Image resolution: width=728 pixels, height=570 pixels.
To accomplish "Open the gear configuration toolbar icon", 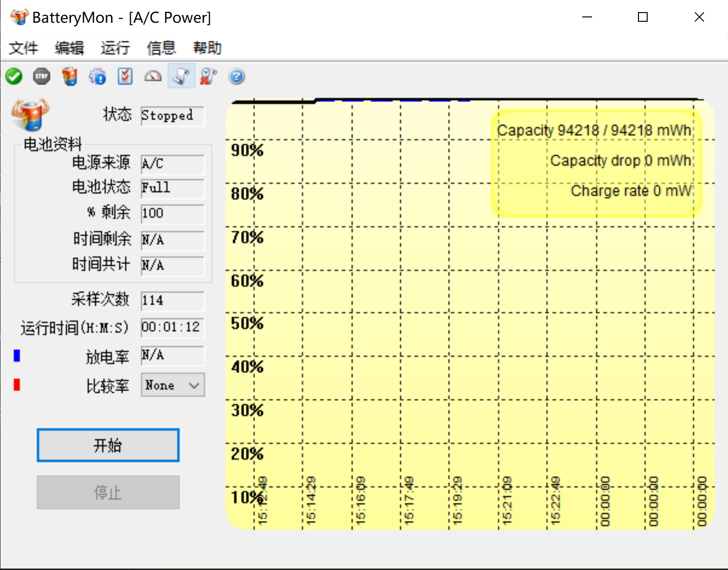I will [x=97, y=76].
